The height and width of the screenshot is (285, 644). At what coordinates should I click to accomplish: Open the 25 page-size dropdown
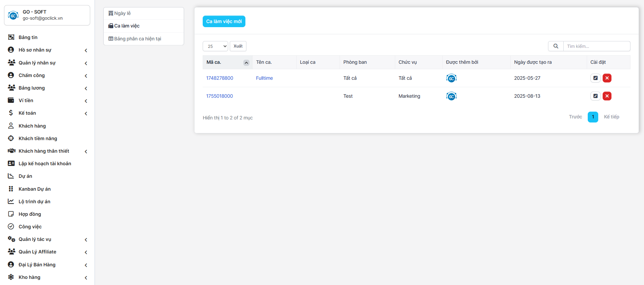[x=215, y=46]
